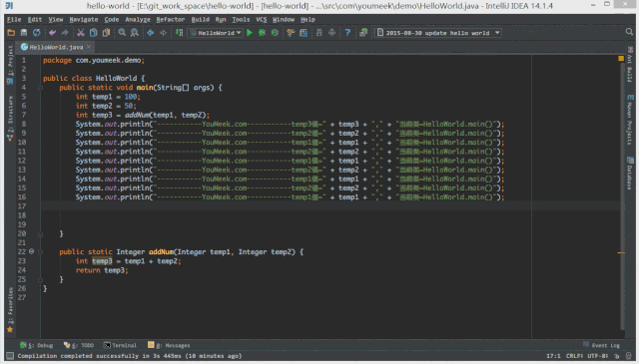Open the Messages tool window
Viewport: 639px width, 364px height.
[x=169, y=345]
